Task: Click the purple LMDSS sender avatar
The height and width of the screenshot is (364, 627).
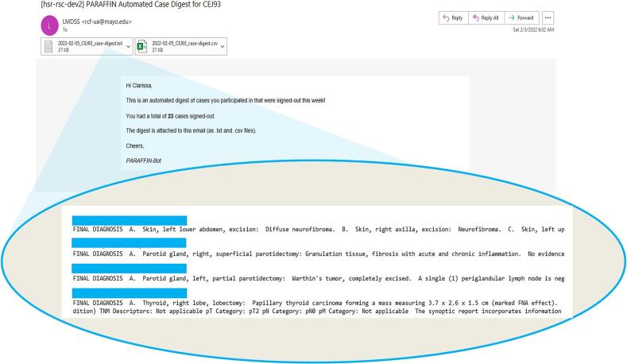Action: coord(49,25)
